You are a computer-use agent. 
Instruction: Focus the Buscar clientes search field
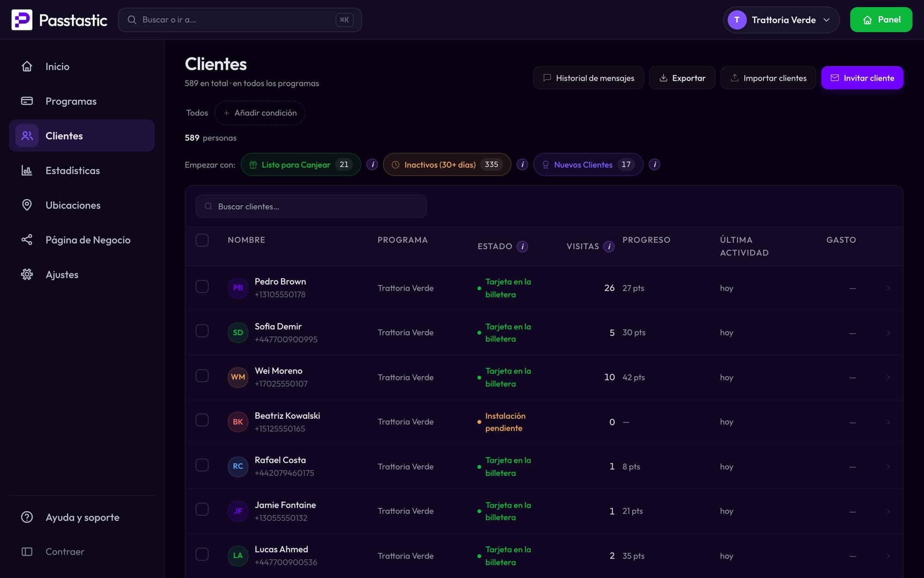(311, 206)
